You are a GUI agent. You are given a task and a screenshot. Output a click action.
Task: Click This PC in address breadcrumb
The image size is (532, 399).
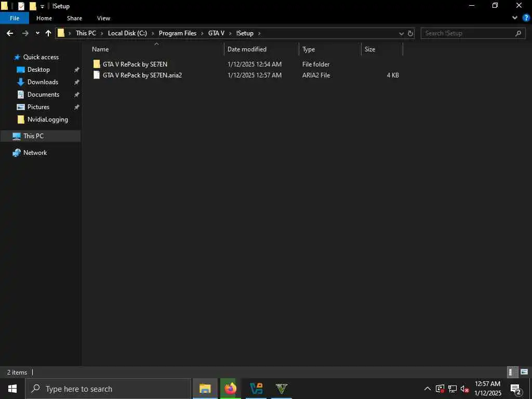86,33
